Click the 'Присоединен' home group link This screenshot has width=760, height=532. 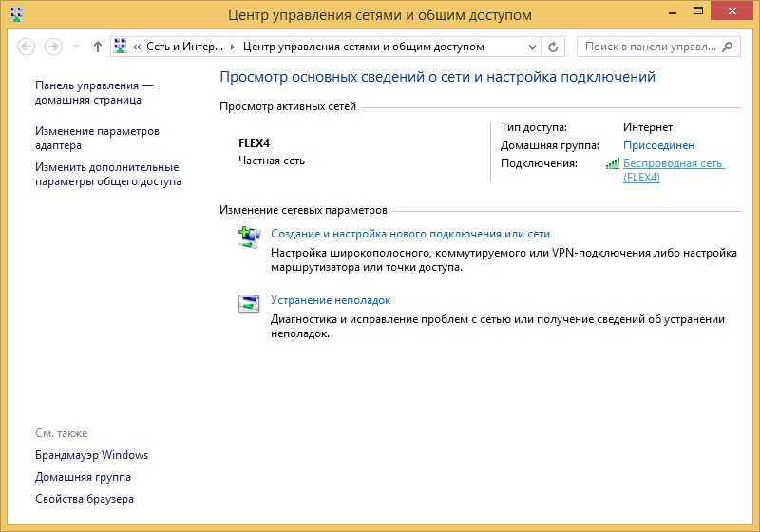[658, 145]
